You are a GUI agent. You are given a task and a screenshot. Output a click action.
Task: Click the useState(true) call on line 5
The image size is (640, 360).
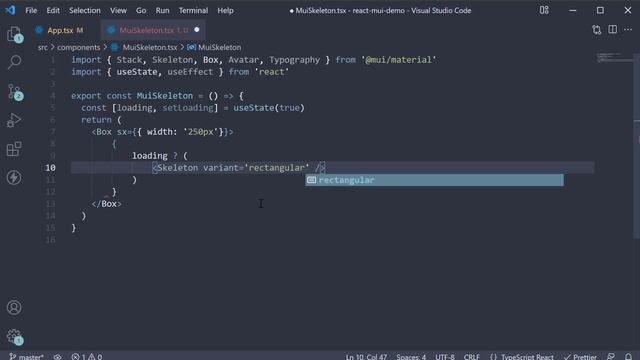click(x=269, y=108)
